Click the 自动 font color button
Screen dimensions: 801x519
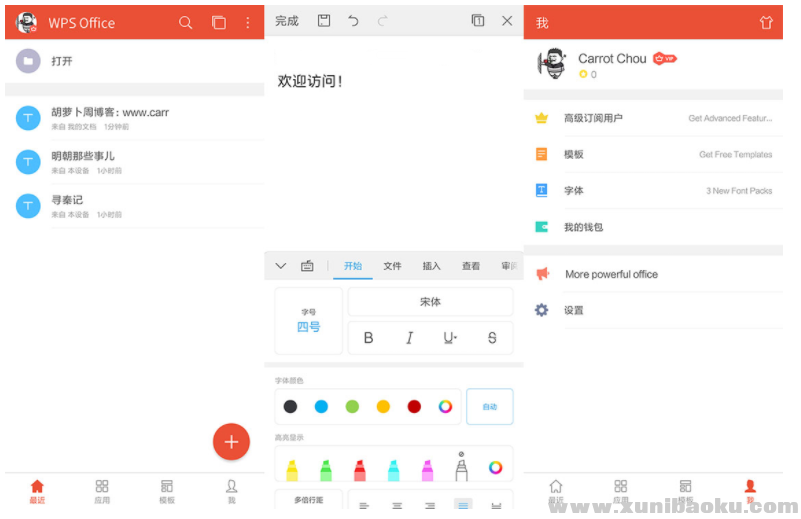pos(490,407)
